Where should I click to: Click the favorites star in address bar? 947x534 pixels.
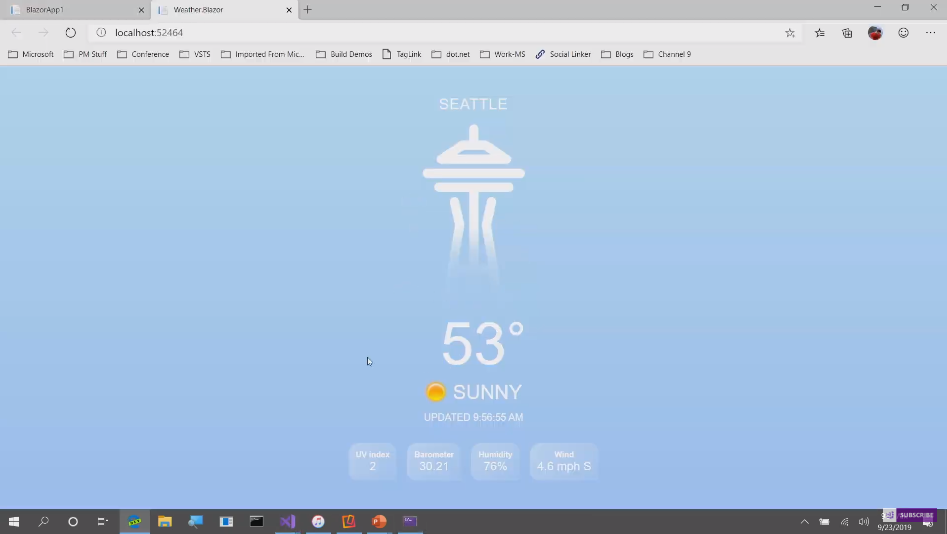click(790, 33)
